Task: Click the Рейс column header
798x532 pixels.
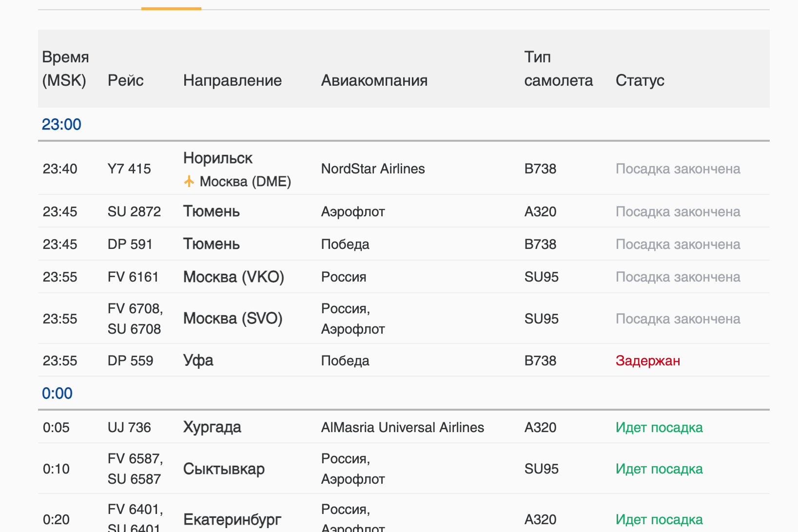Action: pos(125,80)
